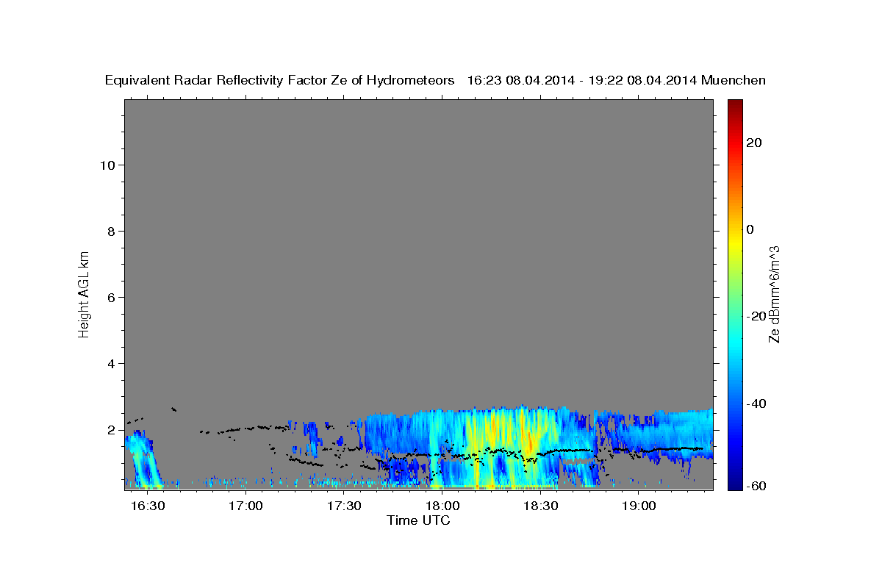Viewport: 882px width, 588px height.
Task: Click the '17:00' time tick label
Action: coord(245,506)
